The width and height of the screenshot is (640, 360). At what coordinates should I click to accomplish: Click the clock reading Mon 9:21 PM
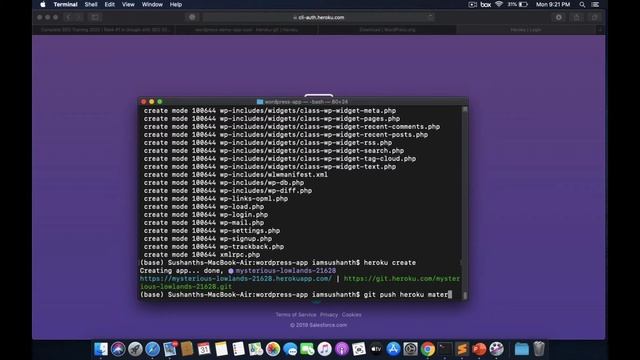tap(553, 4)
